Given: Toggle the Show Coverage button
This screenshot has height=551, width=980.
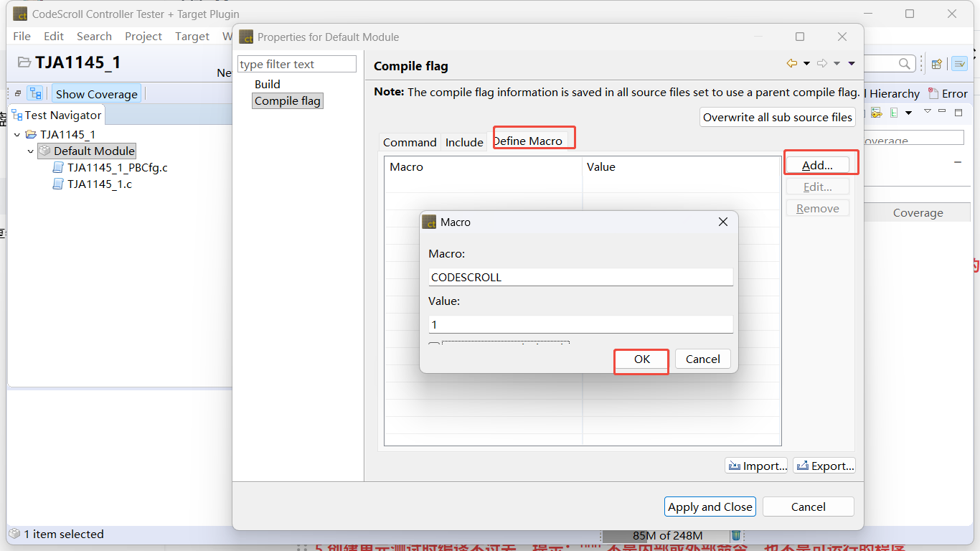Looking at the screenshot, I should pos(96,94).
